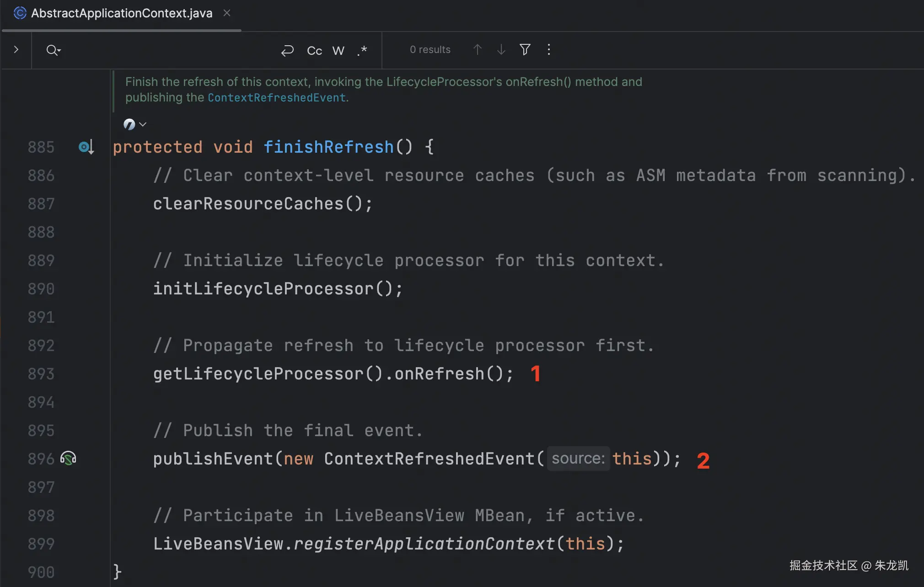Click the finishRefresh method name
The height and width of the screenshot is (587, 924).
click(328, 147)
